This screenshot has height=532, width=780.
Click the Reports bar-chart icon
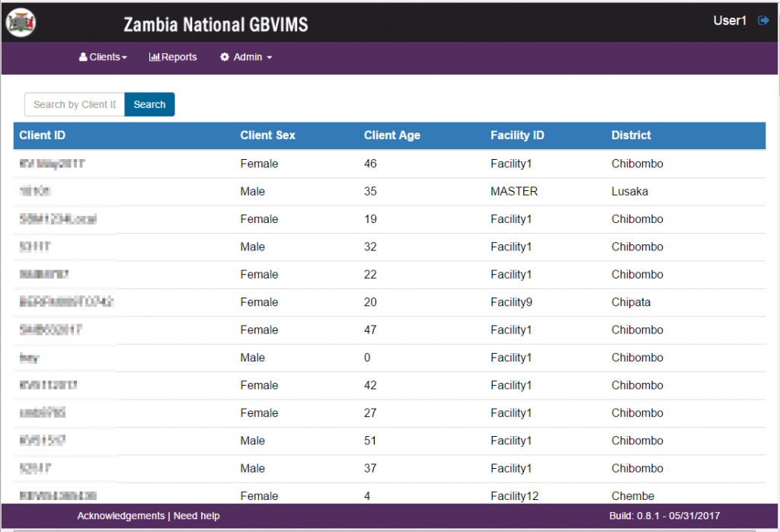pos(155,57)
